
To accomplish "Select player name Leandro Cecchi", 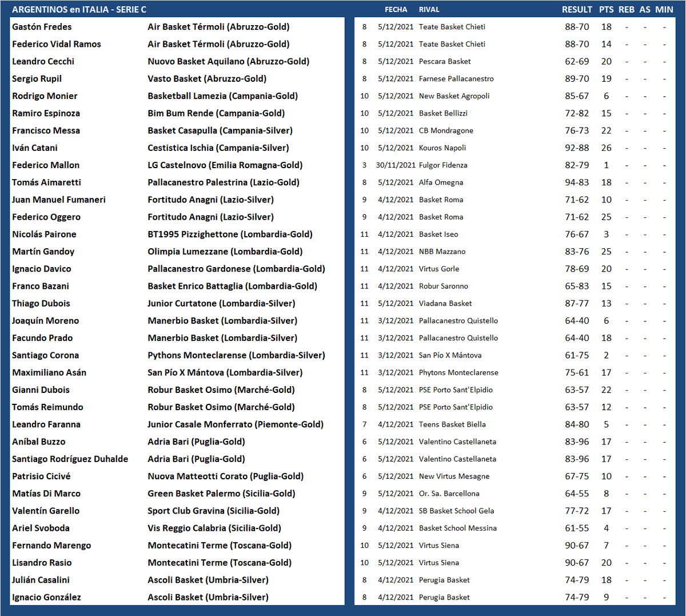I will coord(43,61).
